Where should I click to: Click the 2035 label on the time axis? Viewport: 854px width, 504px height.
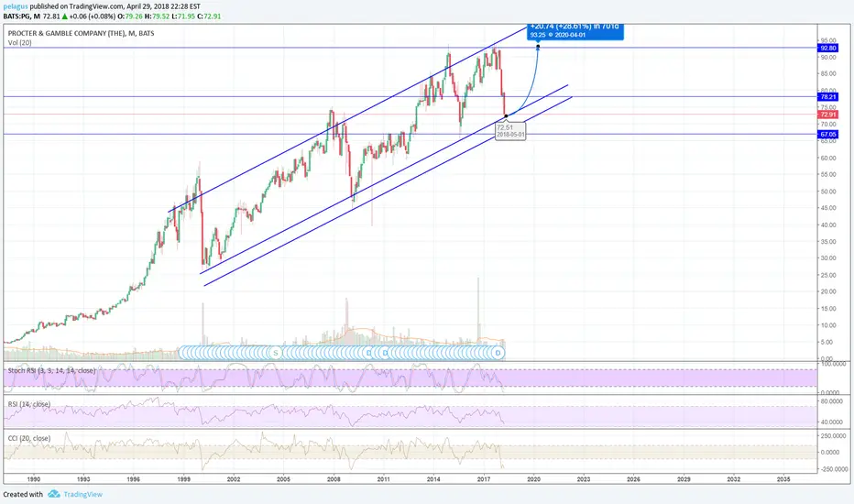pos(783,479)
